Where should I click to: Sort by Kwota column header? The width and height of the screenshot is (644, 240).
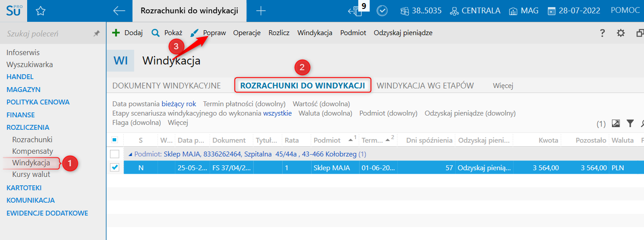(x=548, y=140)
